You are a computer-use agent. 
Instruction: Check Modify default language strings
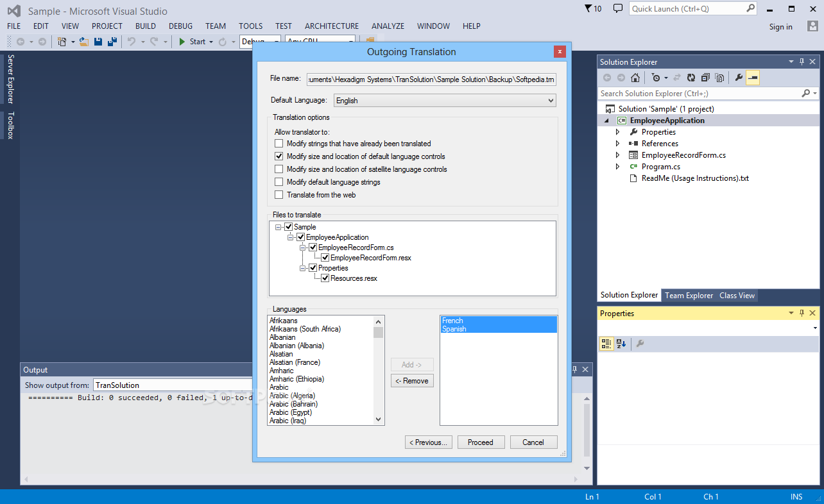(x=279, y=182)
